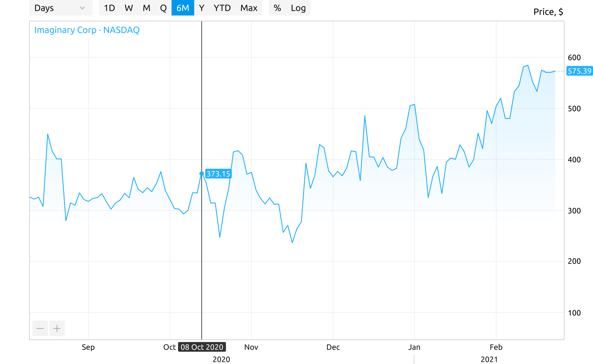This screenshot has height=364, width=593.
Task: Zoom out with the minus button
Action: click(x=40, y=328)
